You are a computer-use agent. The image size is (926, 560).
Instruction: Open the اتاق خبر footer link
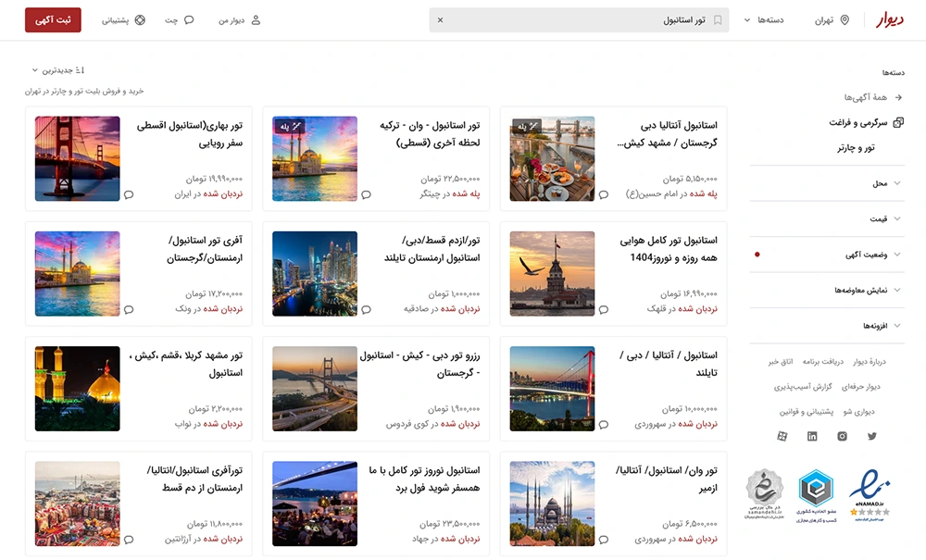(x=780, y=362)
